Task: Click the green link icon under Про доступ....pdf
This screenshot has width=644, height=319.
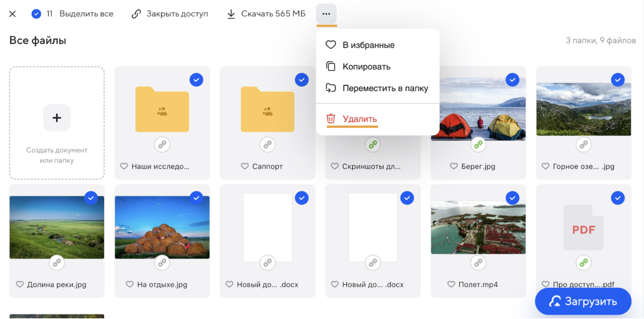Action: pos(584,262)
